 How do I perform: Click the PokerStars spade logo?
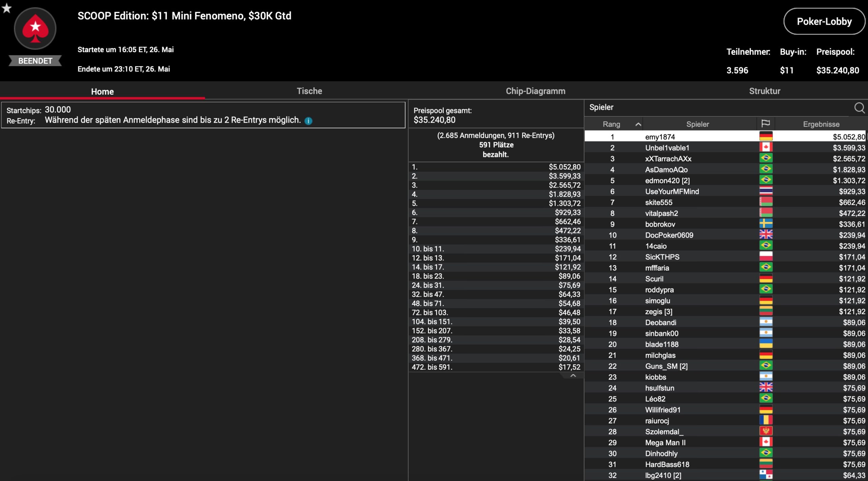click(35, 29)
